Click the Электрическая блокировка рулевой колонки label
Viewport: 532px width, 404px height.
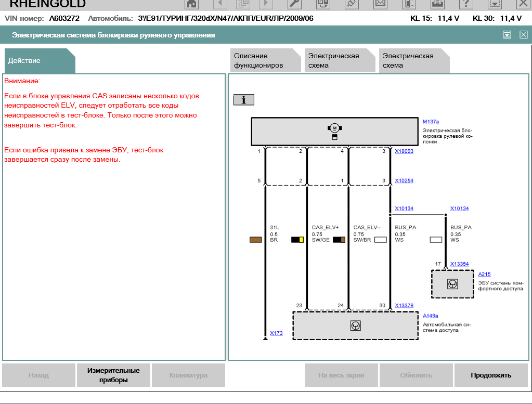pos(448,136)
